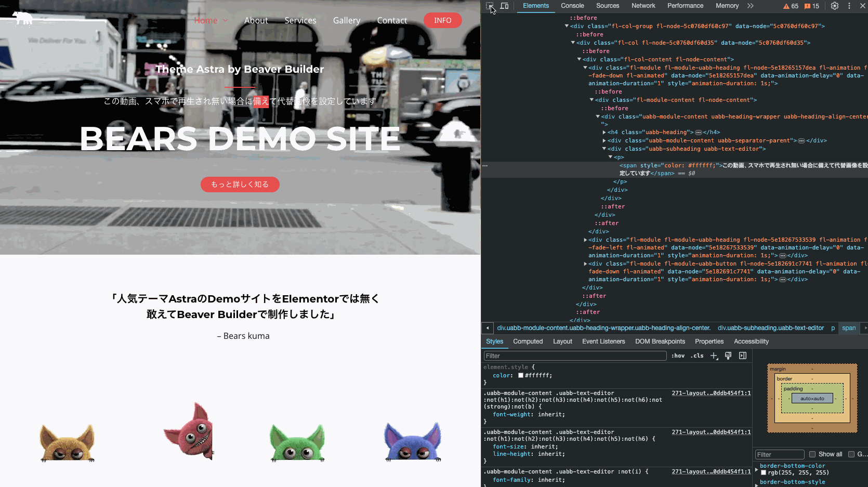Click the もっと詳しく知る button
The image size is (868, 487).
(x=240, y=185)
